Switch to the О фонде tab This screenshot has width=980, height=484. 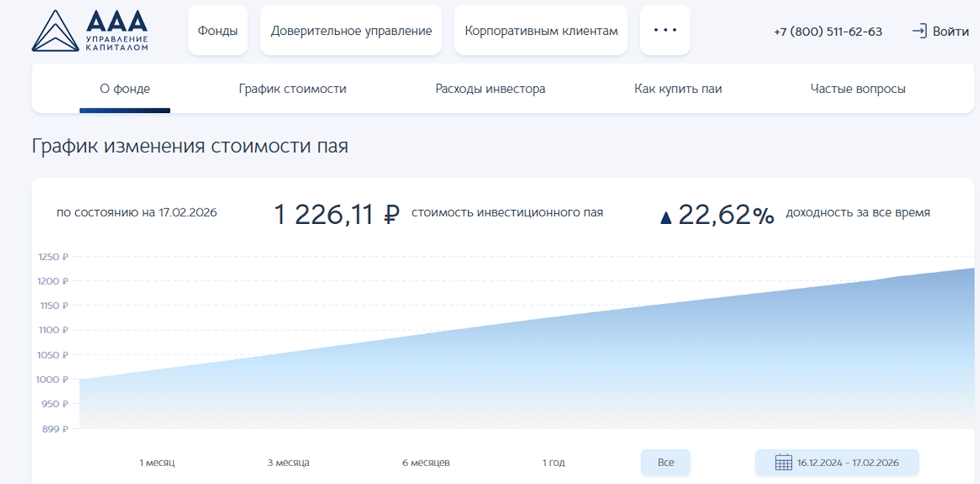tap(125, 89)
